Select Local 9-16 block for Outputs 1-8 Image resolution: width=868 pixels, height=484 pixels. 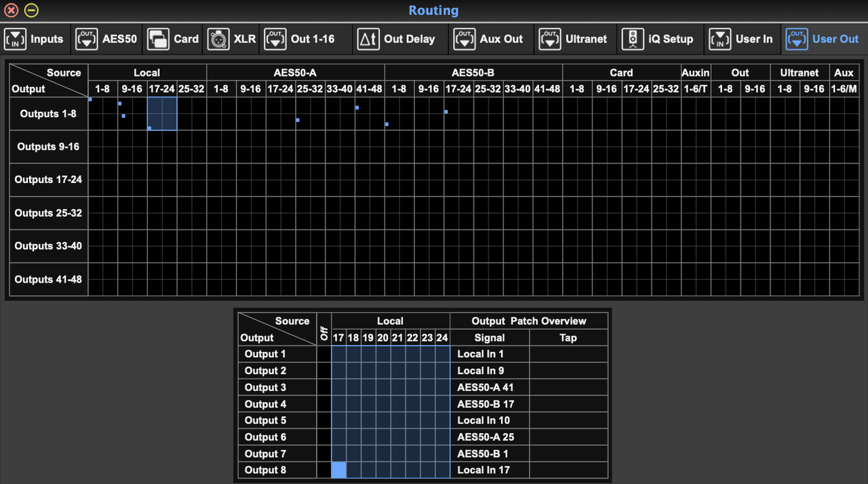coord(133,113)
